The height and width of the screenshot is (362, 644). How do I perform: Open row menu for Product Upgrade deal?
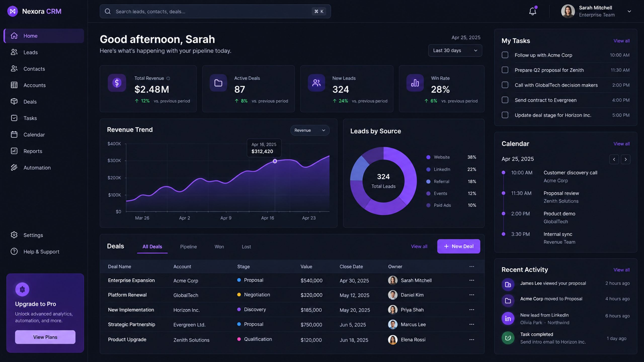point(472,339)
